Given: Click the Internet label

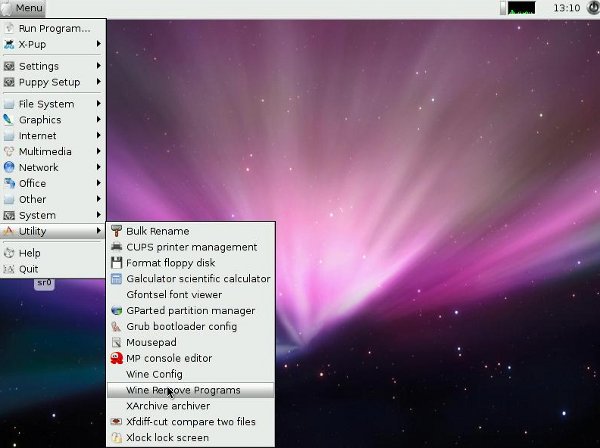Looking at the screenshot, I should [38, 136].
